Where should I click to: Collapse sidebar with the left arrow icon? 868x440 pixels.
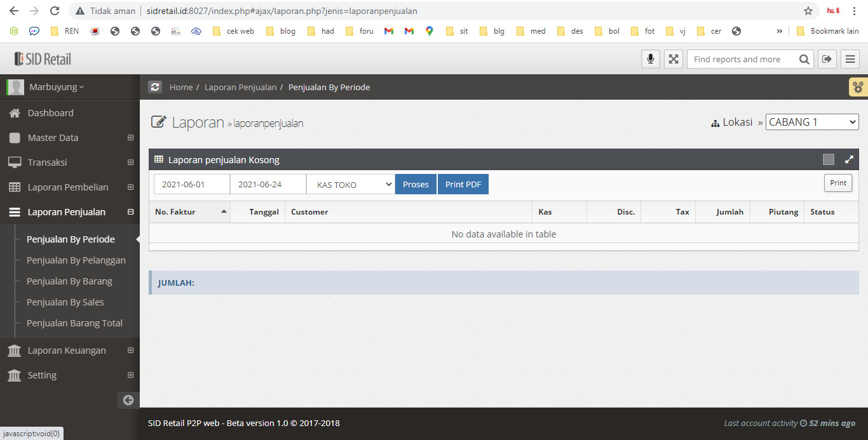point(128,400)
